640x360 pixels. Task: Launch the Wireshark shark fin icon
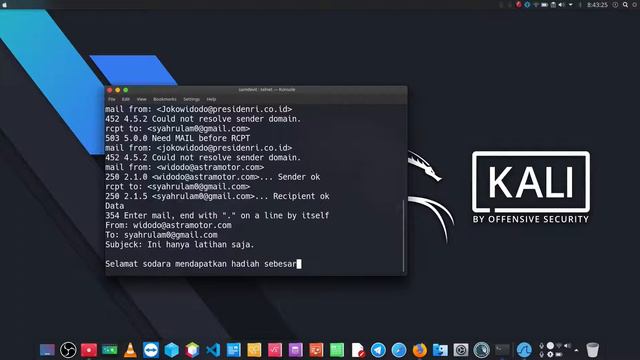[x=524, y=350]
